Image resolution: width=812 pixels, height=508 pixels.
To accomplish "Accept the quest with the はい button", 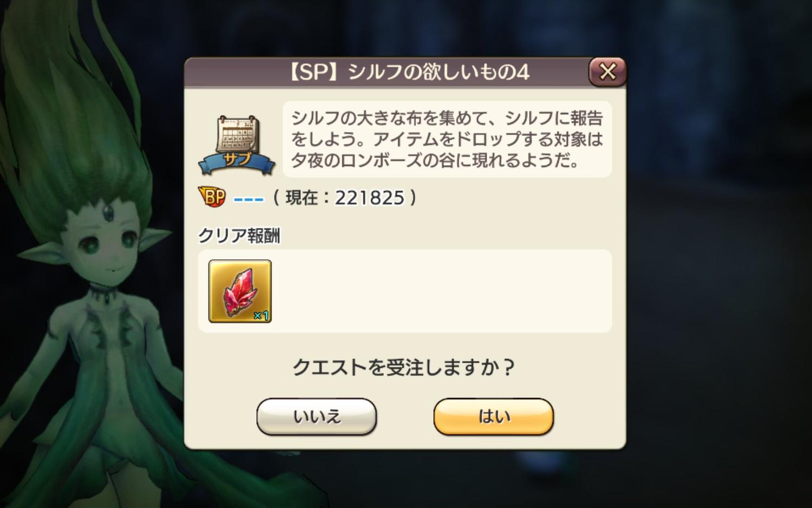I will 494,416.
